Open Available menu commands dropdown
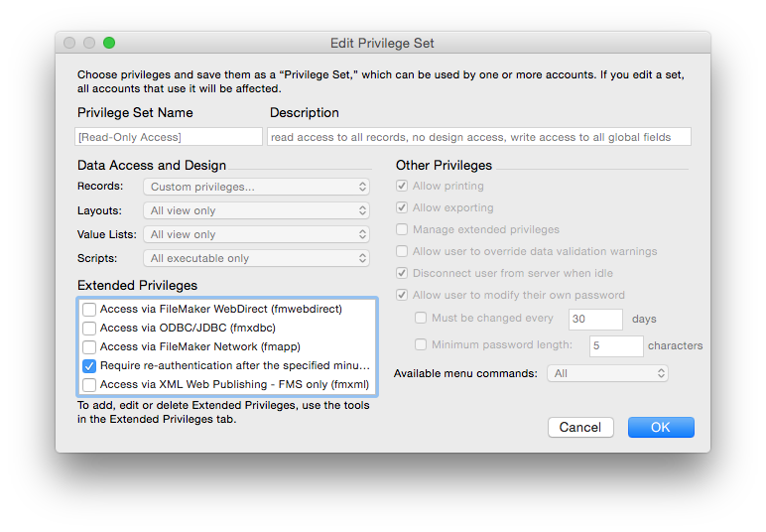The width and height of the screenshot is (766, 532). (608, 373)
